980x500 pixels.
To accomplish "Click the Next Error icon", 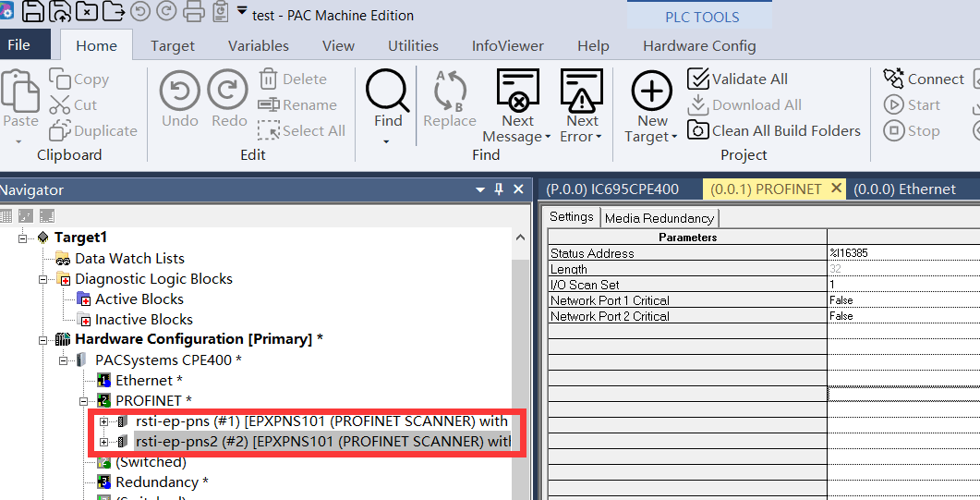I will pos(582,90).
